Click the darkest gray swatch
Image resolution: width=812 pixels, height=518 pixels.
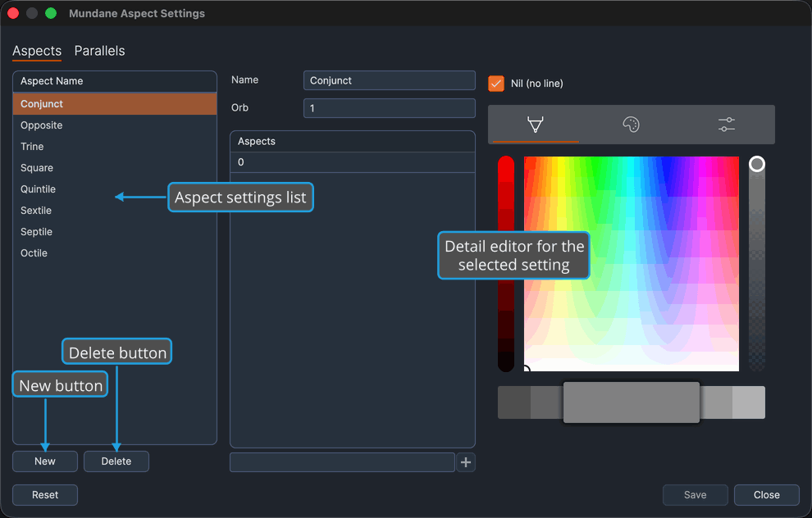click(514, 402)
